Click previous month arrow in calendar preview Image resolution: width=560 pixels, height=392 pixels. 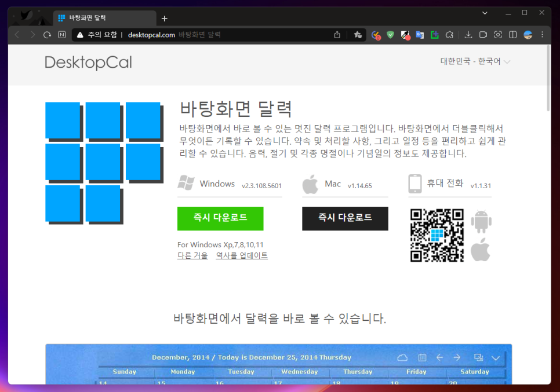439,357
